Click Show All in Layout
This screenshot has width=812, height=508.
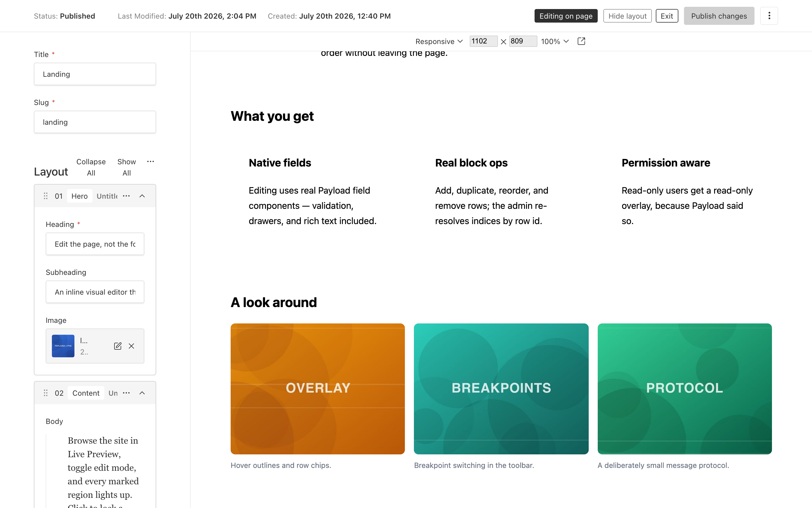[127, 167]
